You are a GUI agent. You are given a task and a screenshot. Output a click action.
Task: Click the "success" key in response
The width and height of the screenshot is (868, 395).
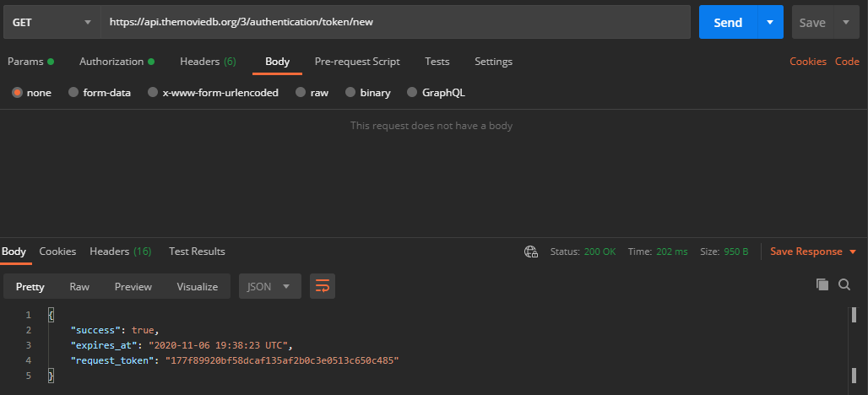[95, 330]
